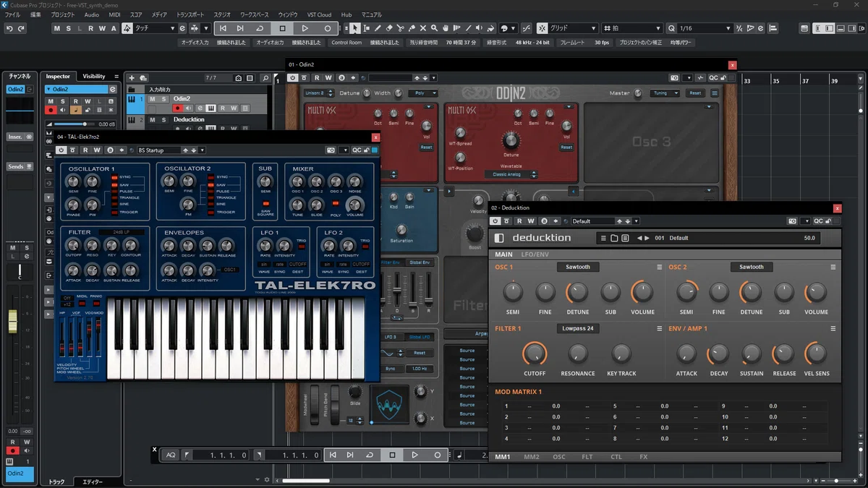Select the Line draw tool
868x488 pixels.
pos(469,28)
